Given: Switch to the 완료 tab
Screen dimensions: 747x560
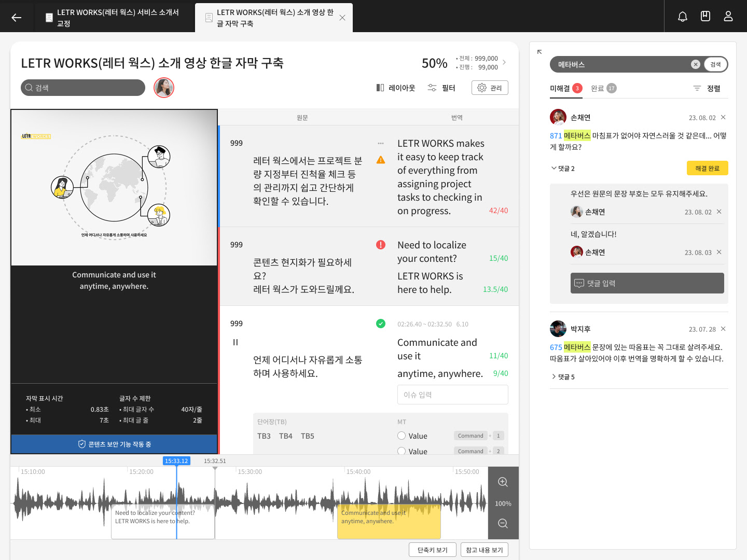Looking at the screenshot, I should [x=603, y=89].
